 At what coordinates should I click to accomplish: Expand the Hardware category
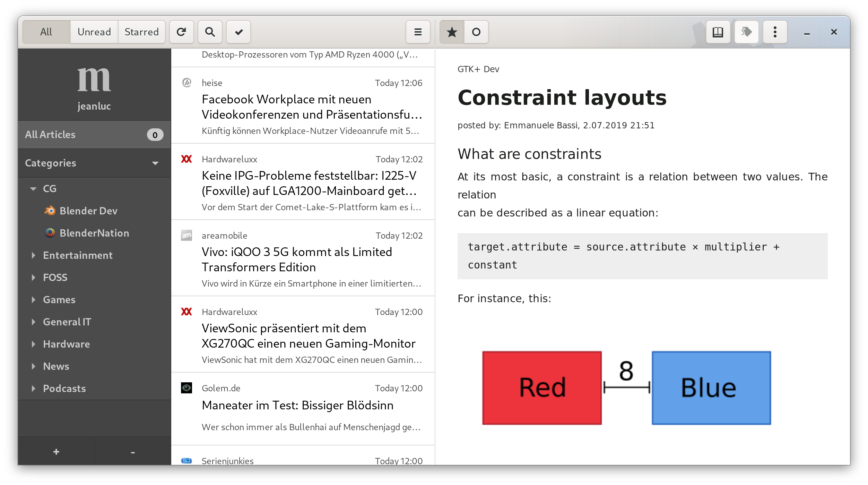(33, 344)
